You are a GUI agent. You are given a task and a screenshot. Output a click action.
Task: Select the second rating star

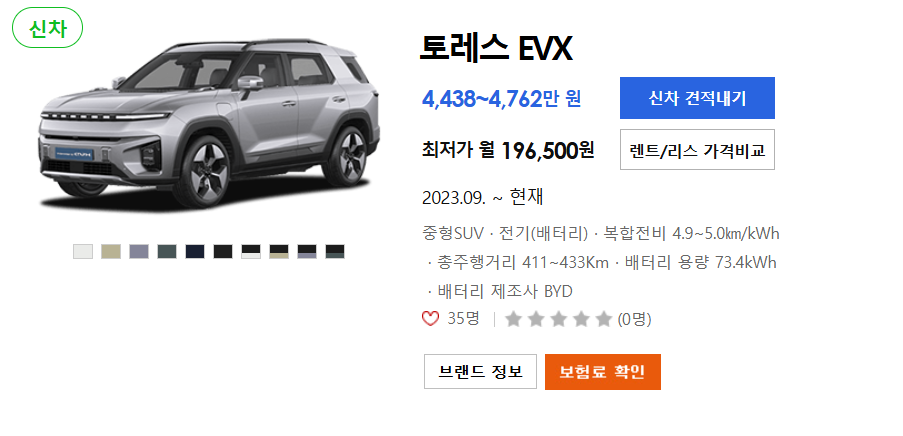click(x=536, y=319)
